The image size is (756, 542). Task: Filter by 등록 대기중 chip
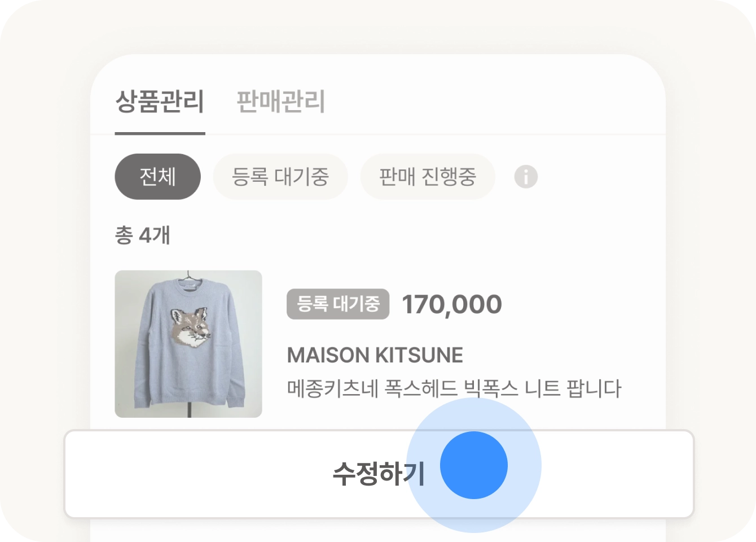[x=280, y=177]
